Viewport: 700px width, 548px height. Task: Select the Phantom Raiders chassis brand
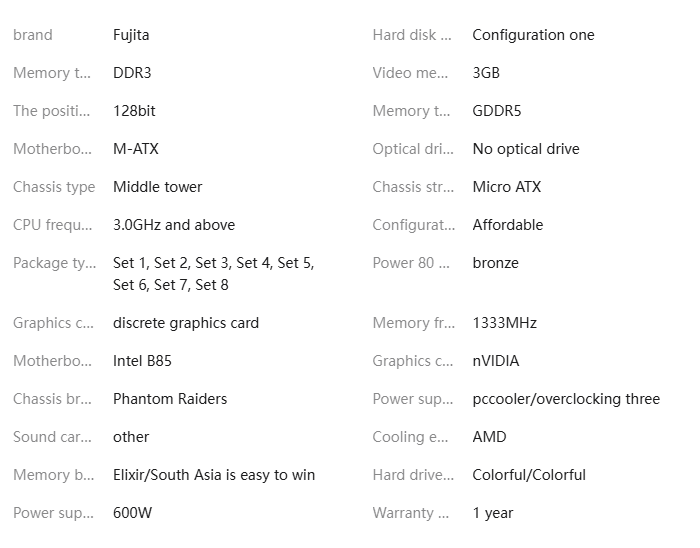[x=170, y=399]
